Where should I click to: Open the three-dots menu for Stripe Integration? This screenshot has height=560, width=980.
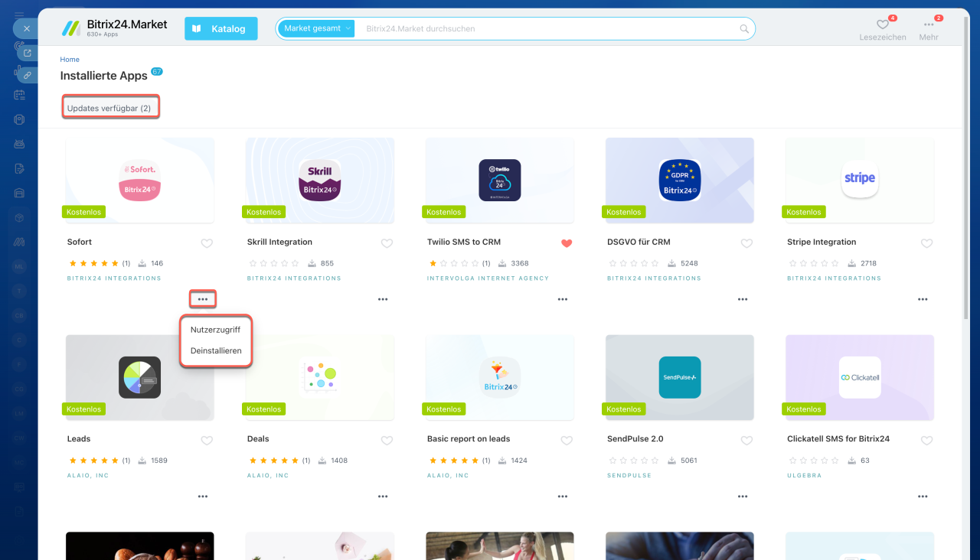coord(923,299)
